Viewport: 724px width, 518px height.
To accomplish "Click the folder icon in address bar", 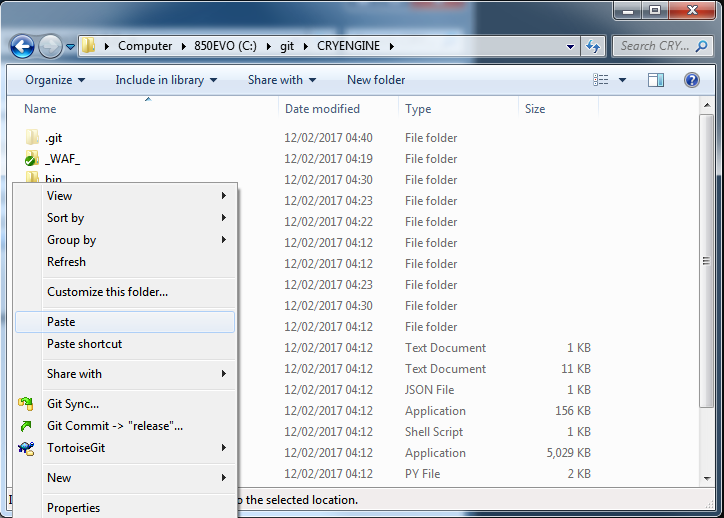I will 88,46.
